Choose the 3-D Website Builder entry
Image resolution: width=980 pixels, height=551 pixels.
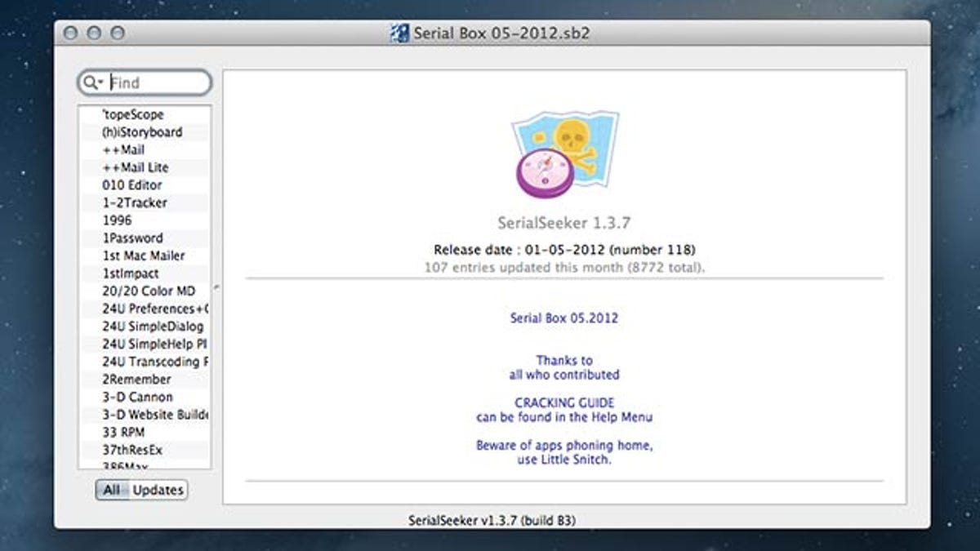click(x=144, y=415)
